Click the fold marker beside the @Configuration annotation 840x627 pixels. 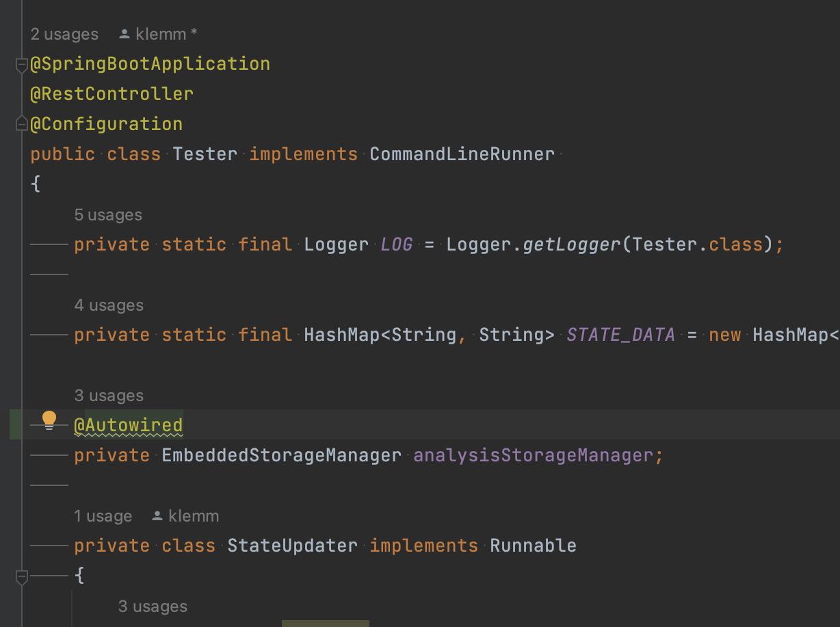(x=21, y=124)
